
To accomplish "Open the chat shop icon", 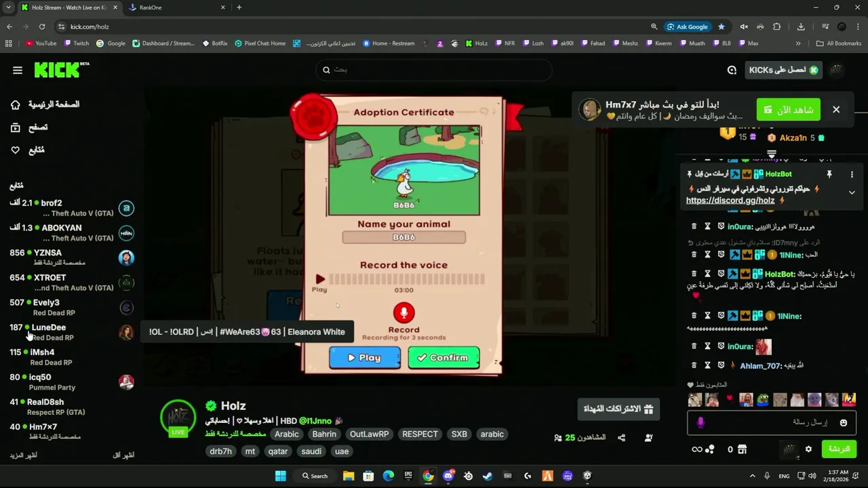I will pos(742,449).
